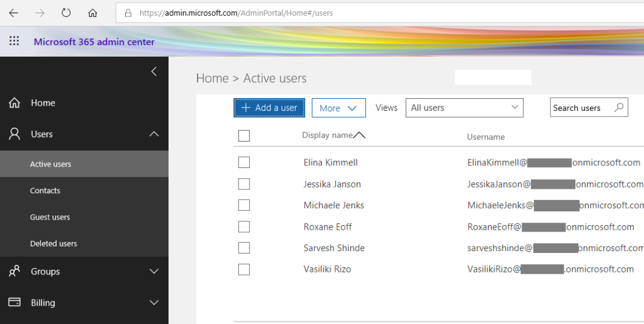Check the box for Jessika Janson

pos(244,184)
